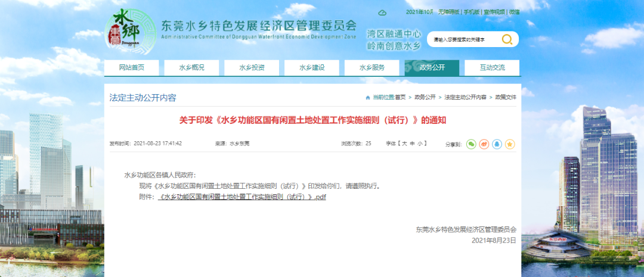
Task: Click the slogan 湾区融通中心
Action: (x=394, y=33)
